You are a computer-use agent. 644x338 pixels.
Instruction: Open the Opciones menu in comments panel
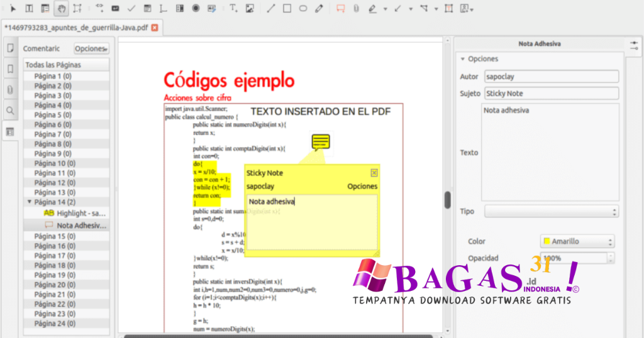[x=91, y=48]
